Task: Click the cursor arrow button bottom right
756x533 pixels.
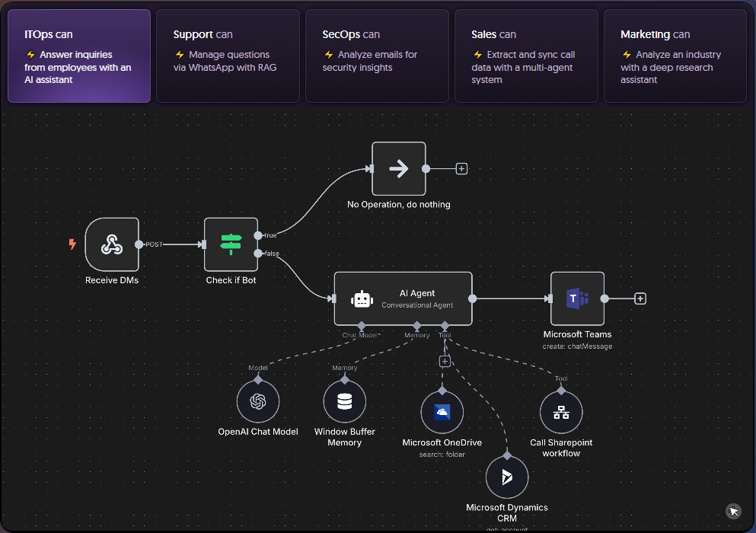Action: [732, 511]
